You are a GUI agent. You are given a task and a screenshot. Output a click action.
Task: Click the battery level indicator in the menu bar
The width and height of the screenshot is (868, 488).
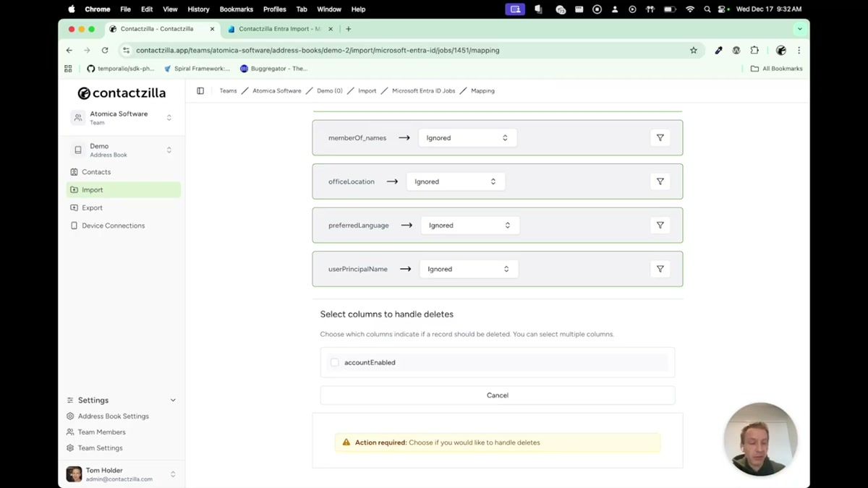(668, 9)
